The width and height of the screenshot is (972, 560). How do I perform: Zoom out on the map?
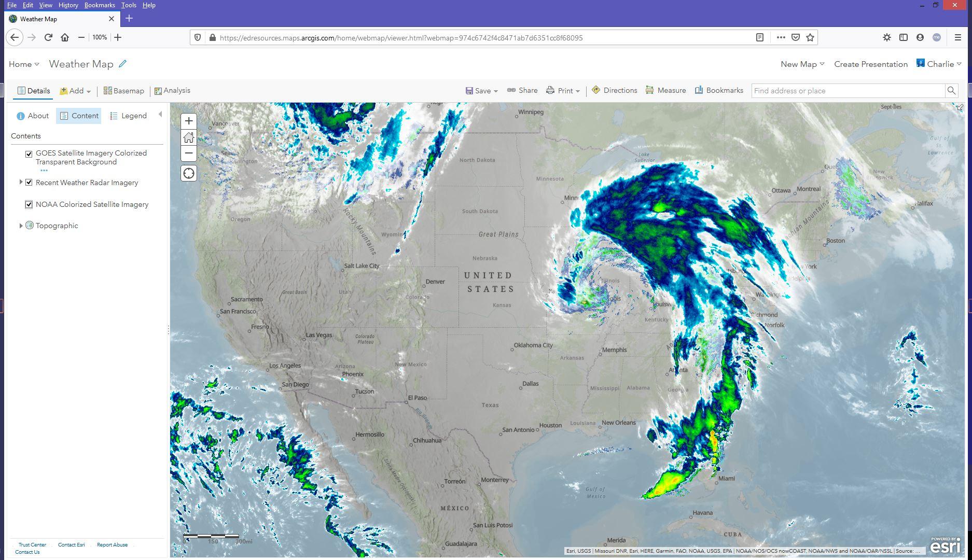[189, 153]
